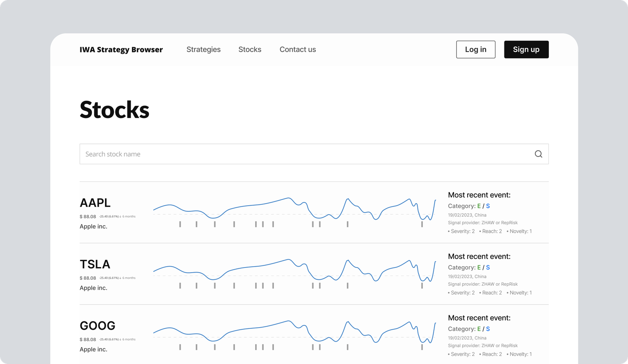Click the search magnifier icon
Image resolution: width=628 pixels, height=364 pixels.
pyautogui.click(x=538, y=154)
